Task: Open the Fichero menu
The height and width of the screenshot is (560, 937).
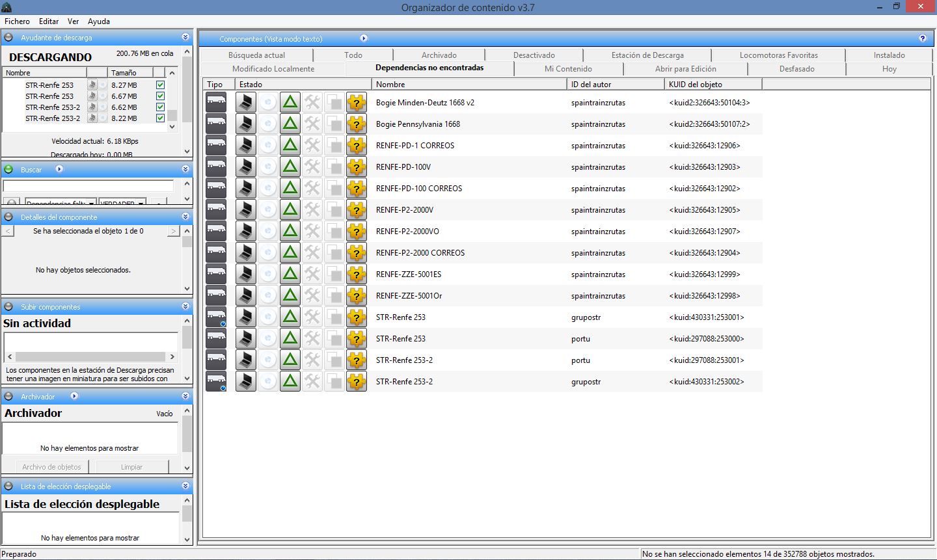Action: click(x=18, y=21)
